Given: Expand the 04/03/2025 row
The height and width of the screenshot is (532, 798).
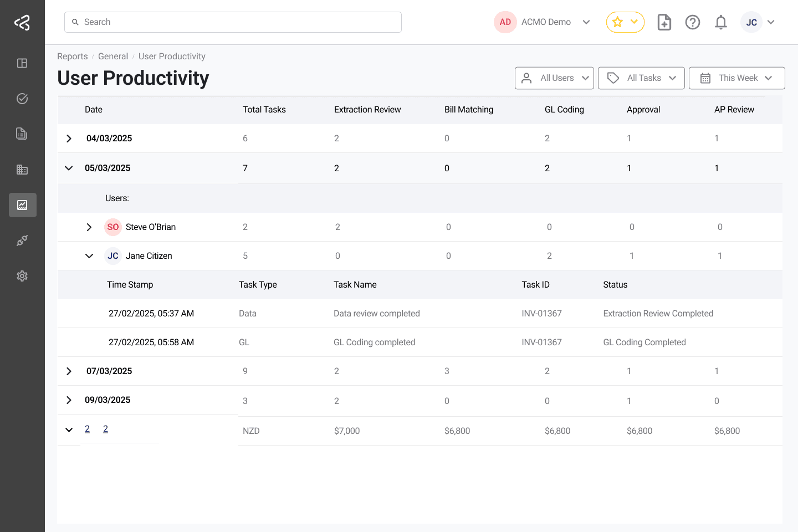Looking at the screenshot, I should (x=69, y=138).
